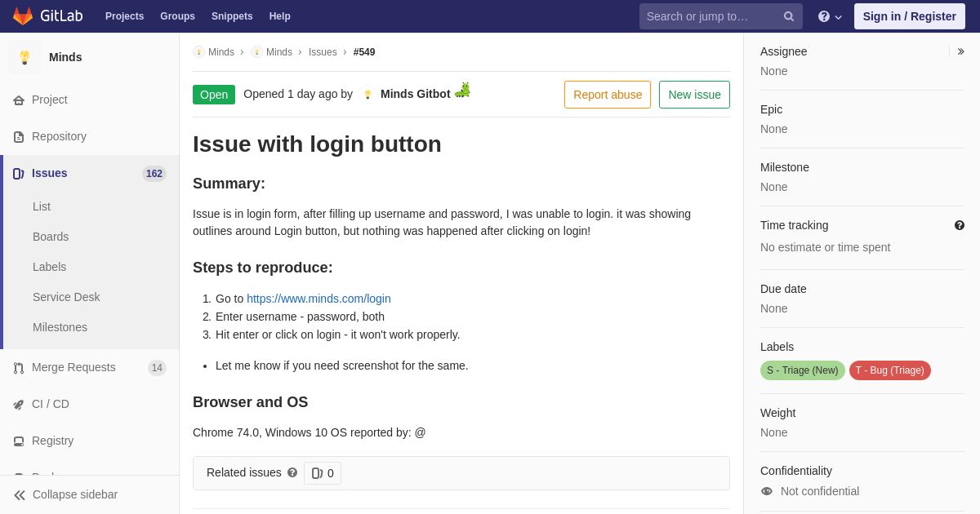Click the Issues sidebar icon

coord(19,174)
